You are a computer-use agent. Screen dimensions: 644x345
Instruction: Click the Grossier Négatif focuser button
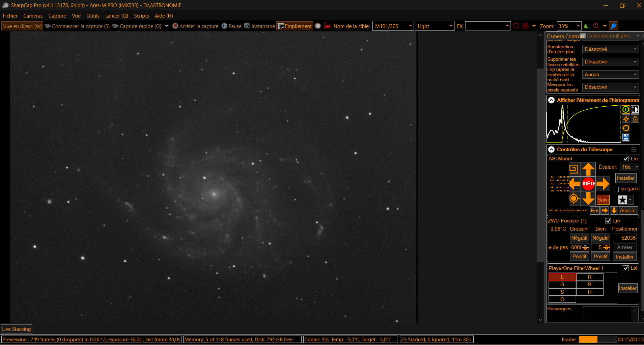pyautogui.click(x=579, y=238)
